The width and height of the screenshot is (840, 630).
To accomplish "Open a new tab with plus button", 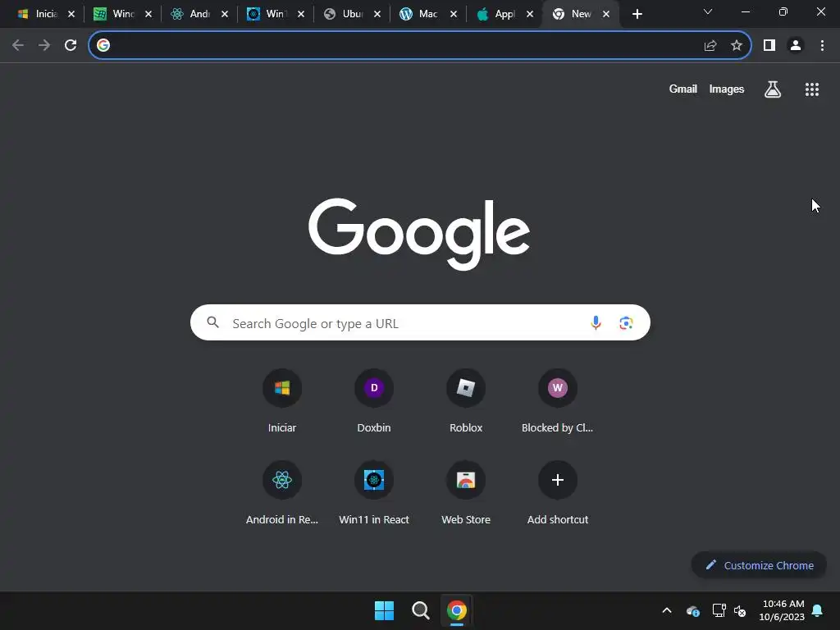I will (637, 14).
